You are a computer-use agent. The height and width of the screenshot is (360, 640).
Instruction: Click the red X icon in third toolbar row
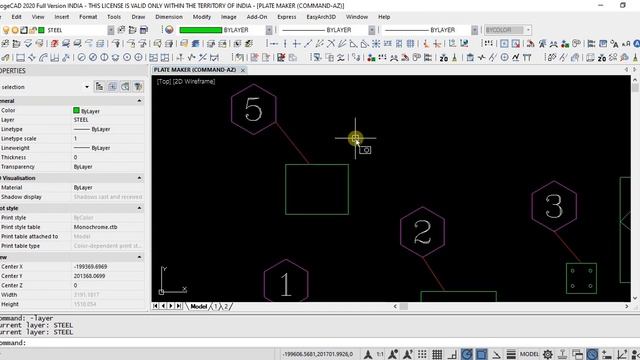[281, 58]
